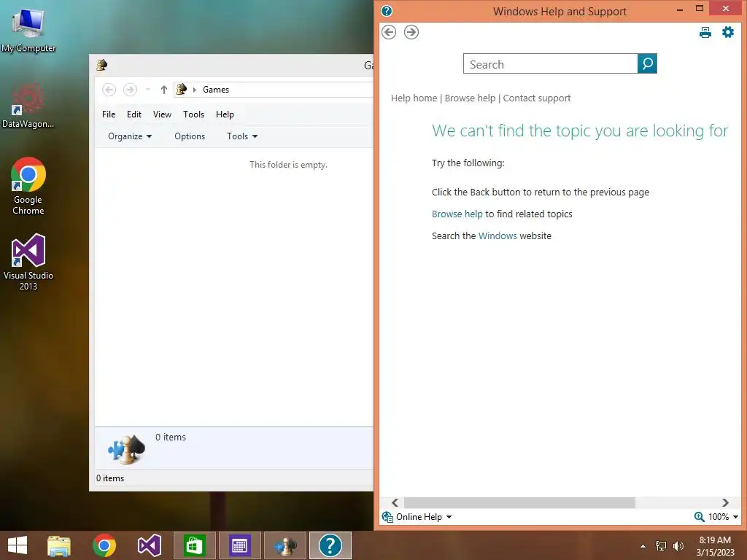Go to Help home link

pos(414,98)
